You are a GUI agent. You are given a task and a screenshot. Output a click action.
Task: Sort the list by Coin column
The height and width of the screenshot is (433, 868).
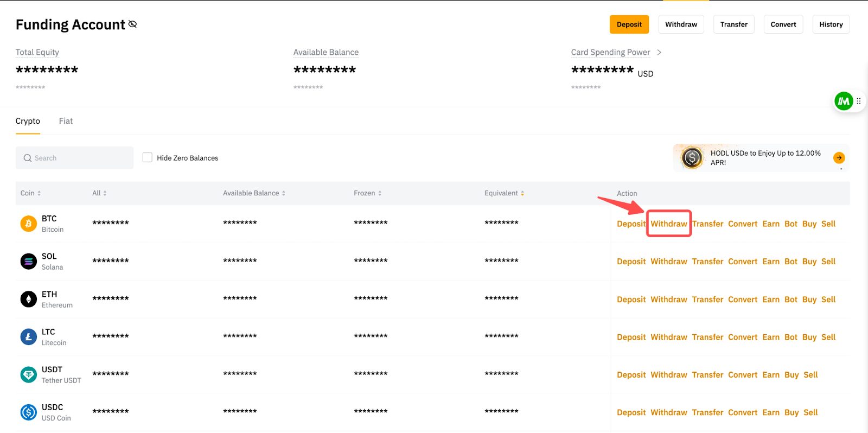pyautogui.click(x=31, y=193)
